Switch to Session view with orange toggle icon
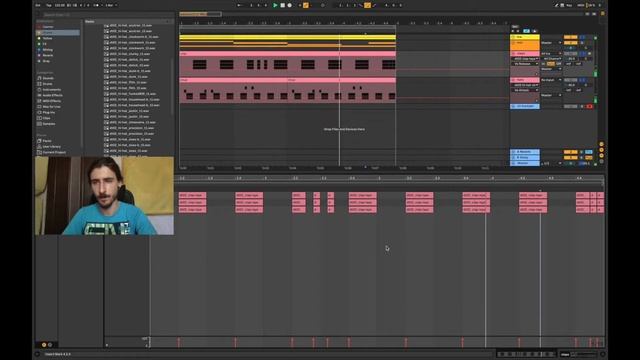Viewport: 640px width, 360px height. (x=602, y=14)
